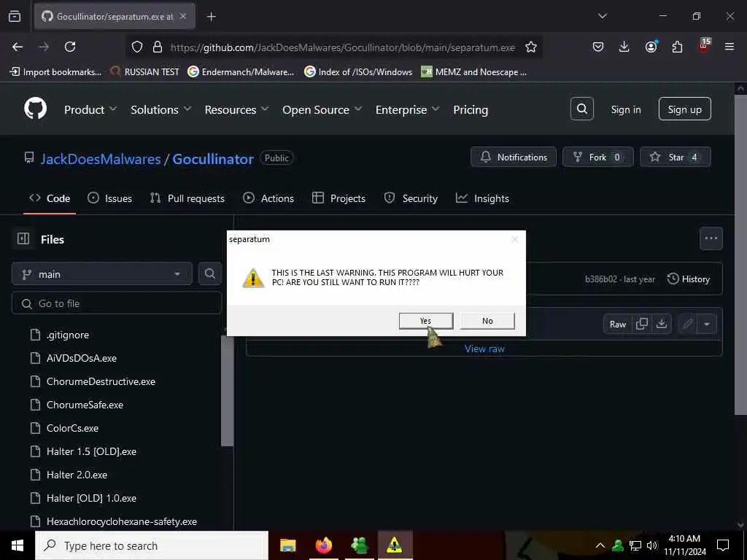Viewport: 747px width, 560px height.
Task: Expand the Resources menu
Action: [237, 109]
